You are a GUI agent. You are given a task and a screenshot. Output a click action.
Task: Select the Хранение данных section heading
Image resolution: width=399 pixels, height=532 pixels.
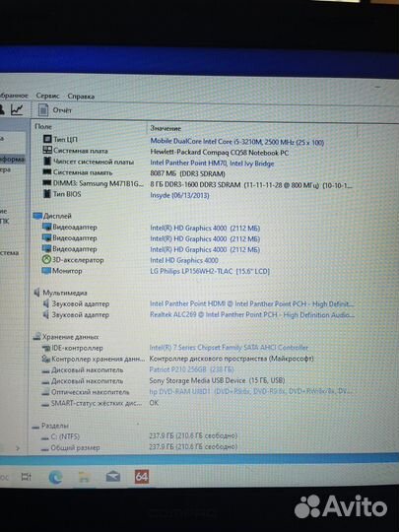pos(70,337)
